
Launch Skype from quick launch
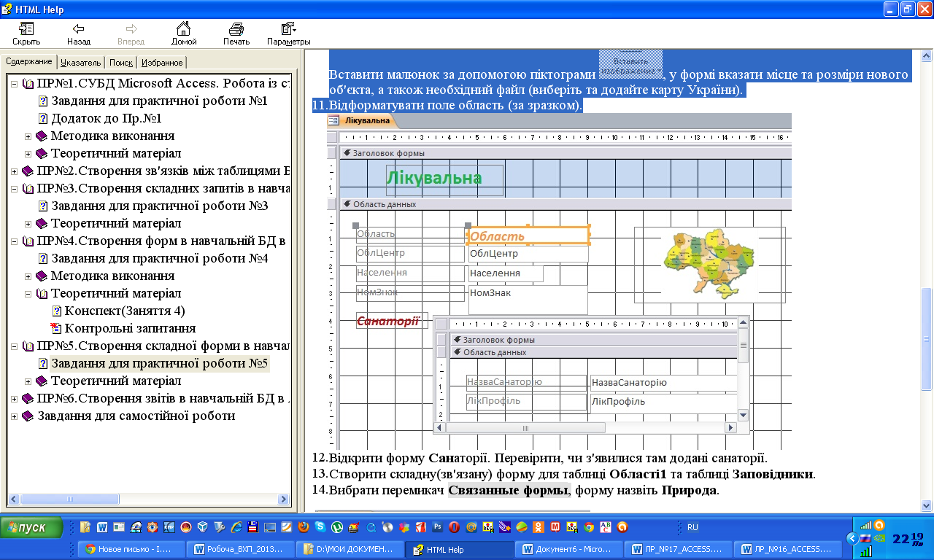320,527
